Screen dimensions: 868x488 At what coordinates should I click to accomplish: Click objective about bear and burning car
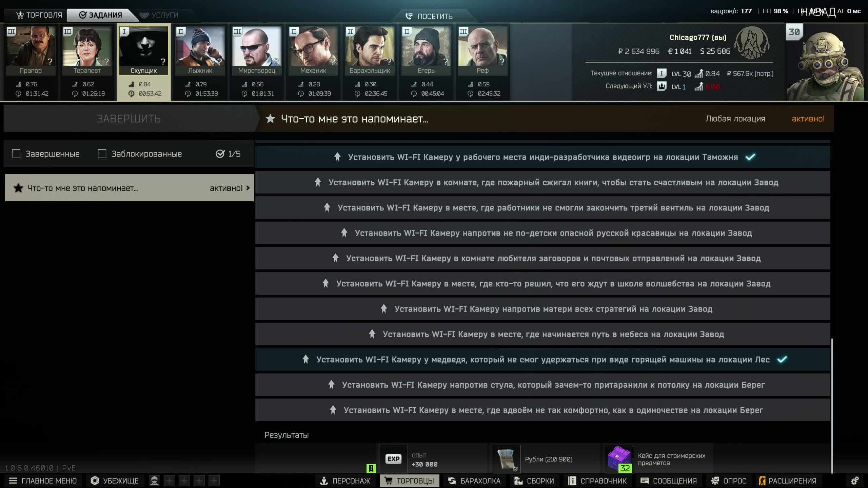point(542,360)
